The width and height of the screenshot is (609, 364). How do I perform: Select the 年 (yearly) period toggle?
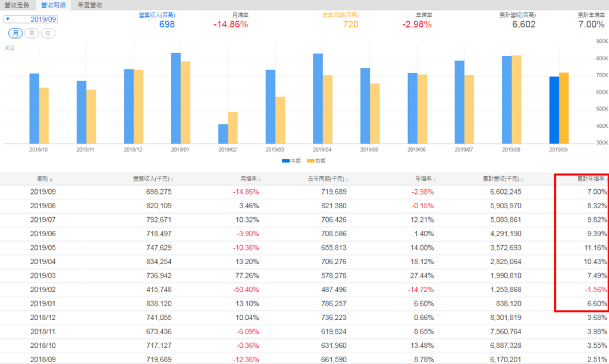click(48, 33)
